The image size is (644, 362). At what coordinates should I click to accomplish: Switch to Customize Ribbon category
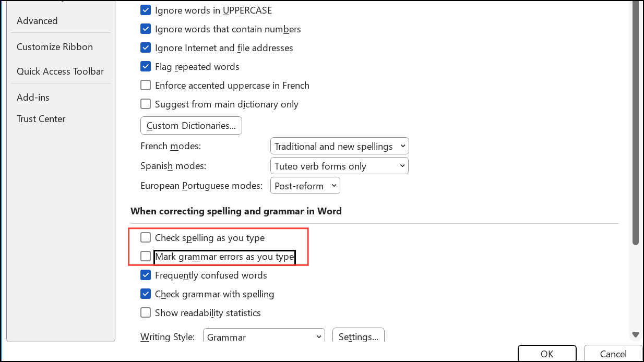point(55,46)
